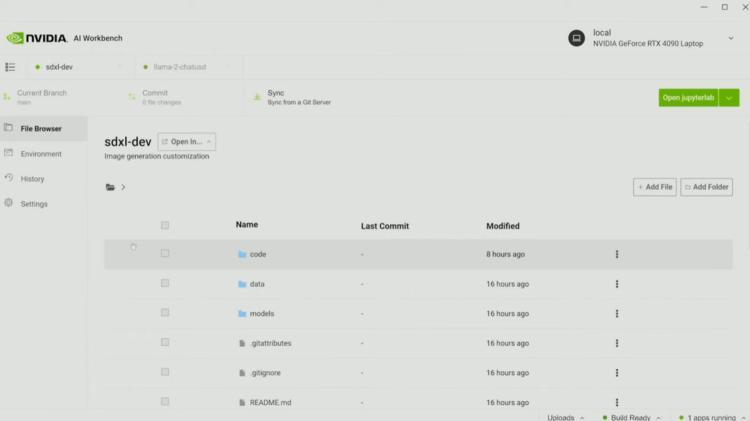The image size is (750, 421).
Task: Click the Add File button
Action: tap(655, 187)
